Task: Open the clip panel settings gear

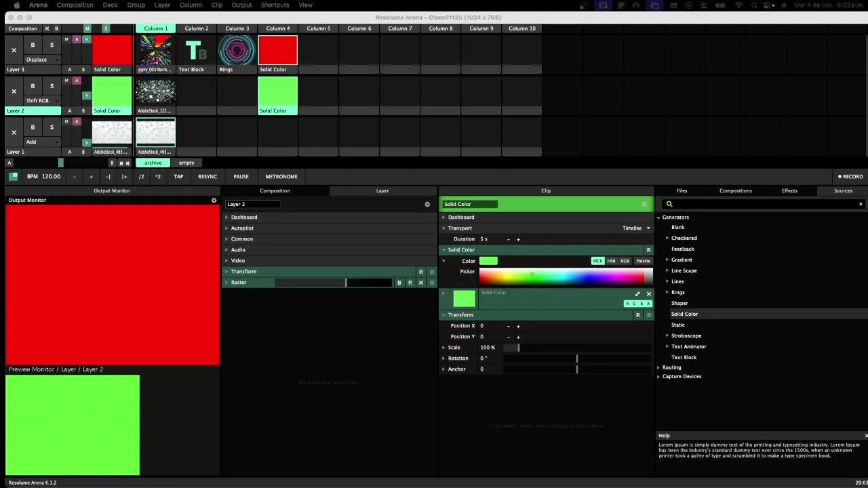Action: point(644,204)
